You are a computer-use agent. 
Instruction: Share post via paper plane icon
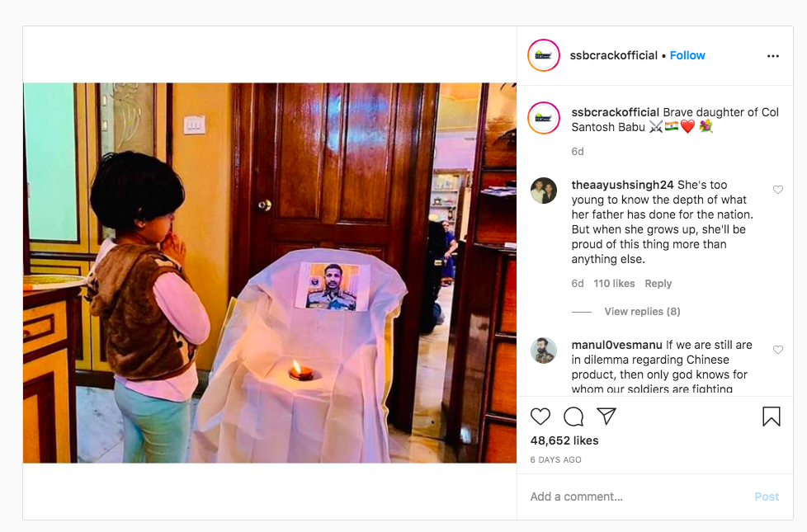(606, 416)
